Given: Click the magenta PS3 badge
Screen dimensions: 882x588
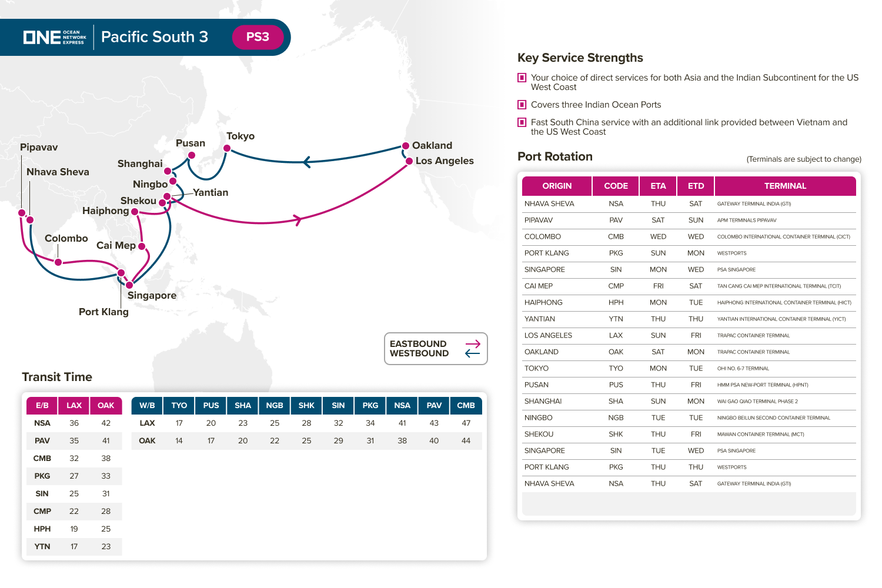Looking at the screenshot, I should click(258, 37).
